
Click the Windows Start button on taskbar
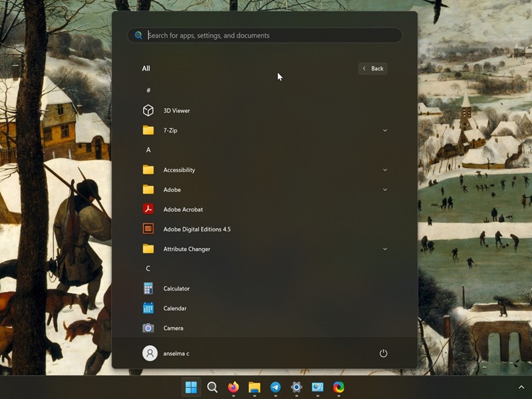[x=191, y=387]
